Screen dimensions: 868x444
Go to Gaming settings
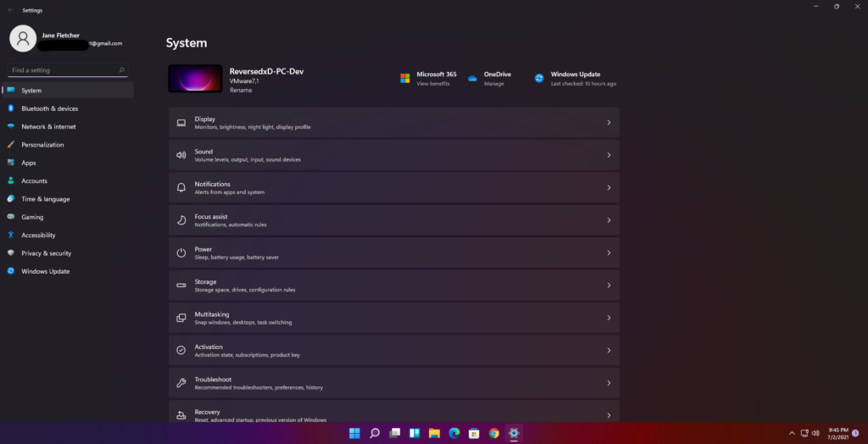pyautogui.click(x=68, y=217)
